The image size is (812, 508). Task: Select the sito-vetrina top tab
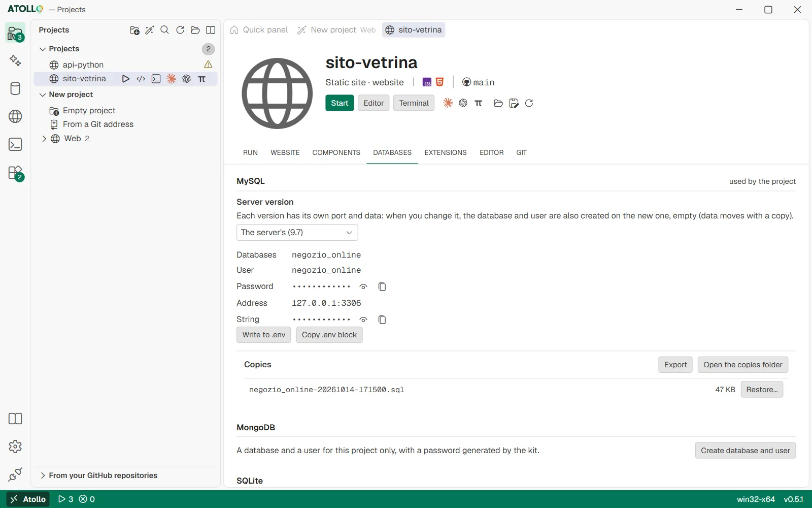(414, 30)
